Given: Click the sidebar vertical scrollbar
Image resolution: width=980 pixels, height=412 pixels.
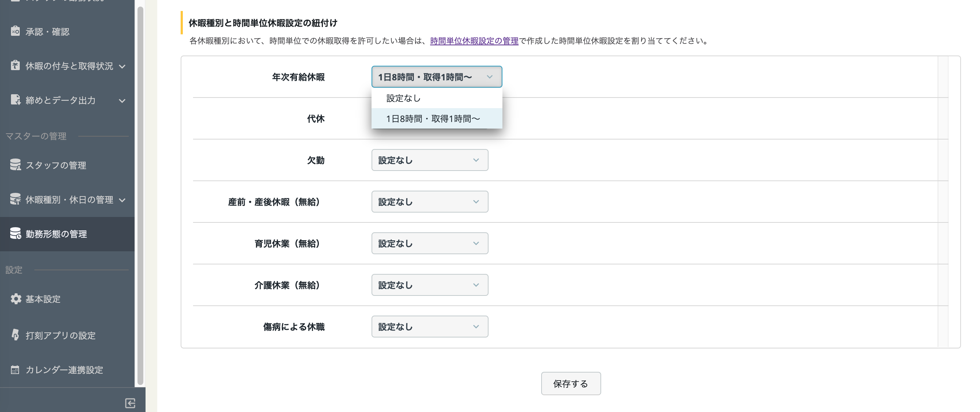Looking at the screenshot, I should (x=140, y=196).
